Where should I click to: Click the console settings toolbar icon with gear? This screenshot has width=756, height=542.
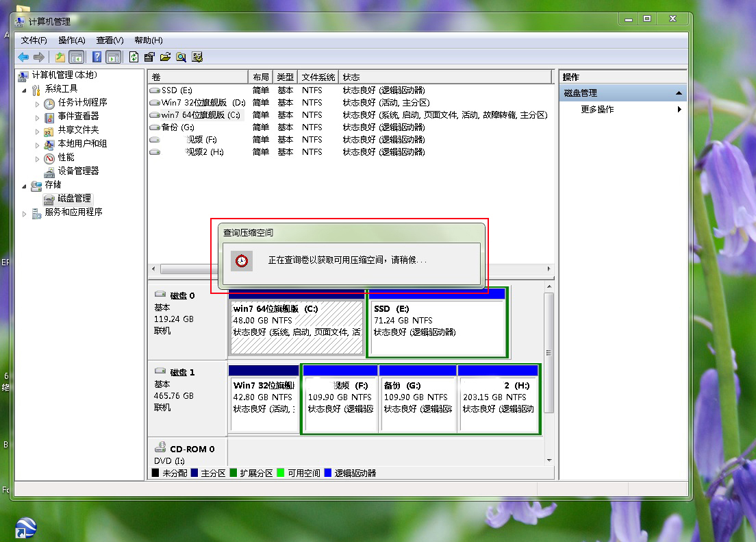point(197,57)
